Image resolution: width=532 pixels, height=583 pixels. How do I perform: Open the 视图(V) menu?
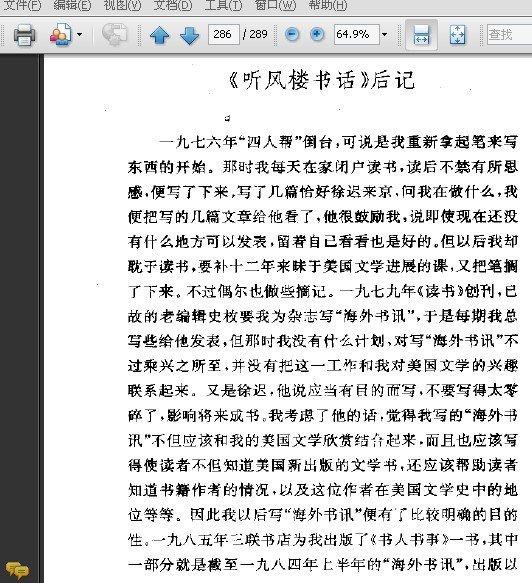click(122, 5)
